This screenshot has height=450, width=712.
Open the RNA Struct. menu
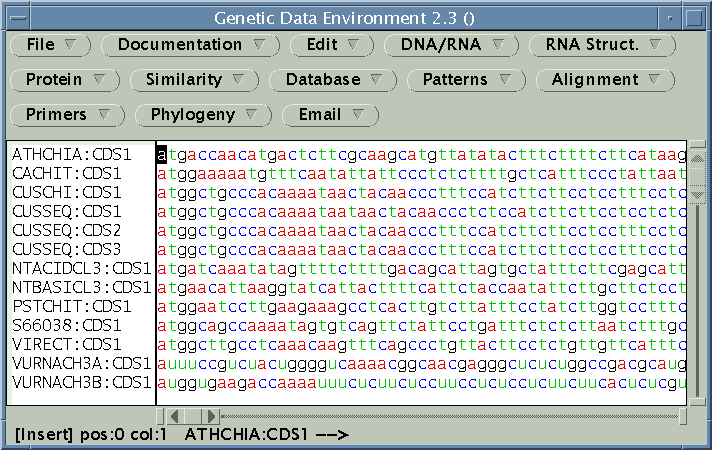click(602, 45)
